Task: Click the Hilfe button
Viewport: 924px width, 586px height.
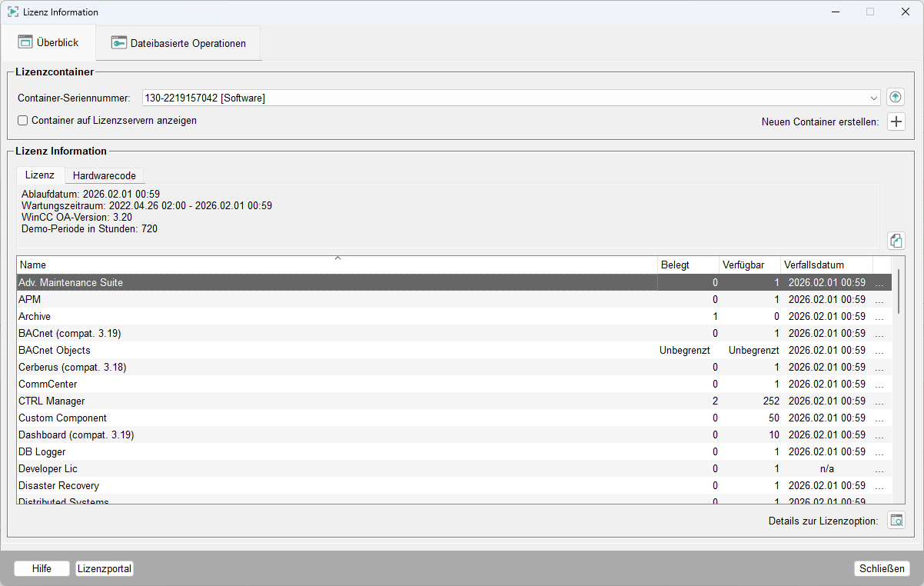Action: pyautogui.click(x=42, y=569)
